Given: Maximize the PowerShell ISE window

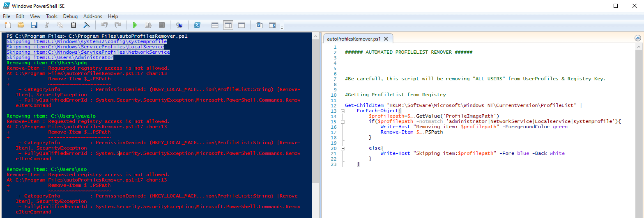Looking at the screenshot, I should [x=615, y=6].
